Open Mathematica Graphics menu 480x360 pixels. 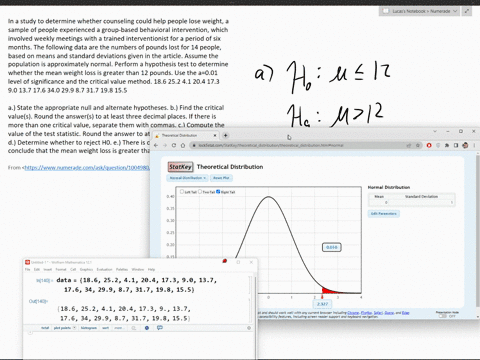pos(86,269)
